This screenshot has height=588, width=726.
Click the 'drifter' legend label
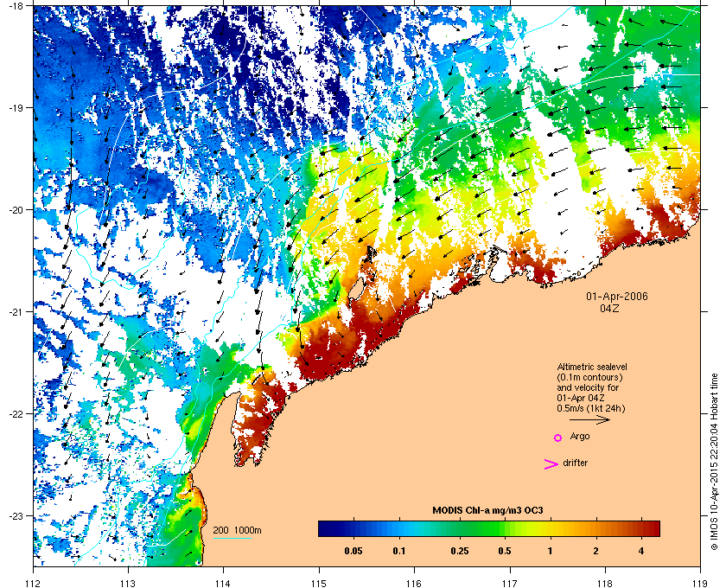pos(575,463)
